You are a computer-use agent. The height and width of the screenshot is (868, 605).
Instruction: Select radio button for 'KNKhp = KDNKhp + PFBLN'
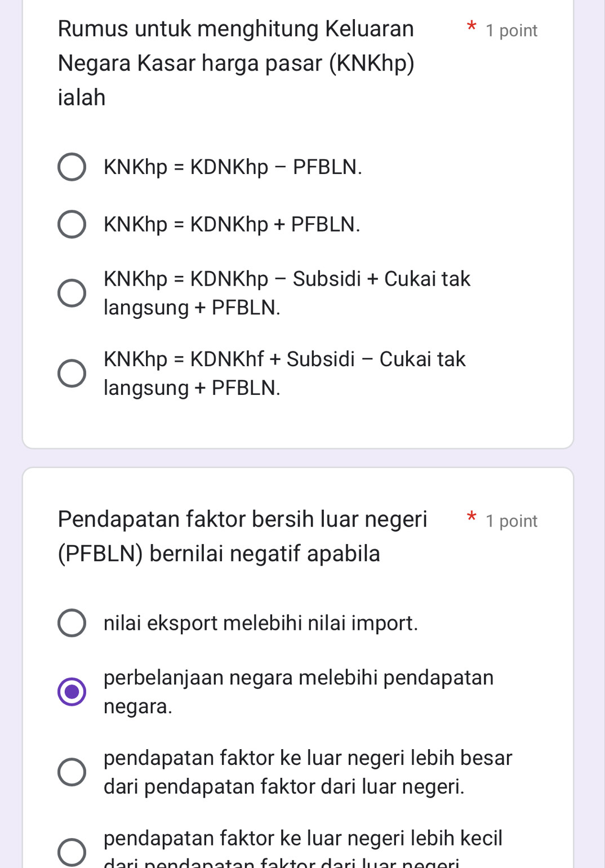pos(72,225)
